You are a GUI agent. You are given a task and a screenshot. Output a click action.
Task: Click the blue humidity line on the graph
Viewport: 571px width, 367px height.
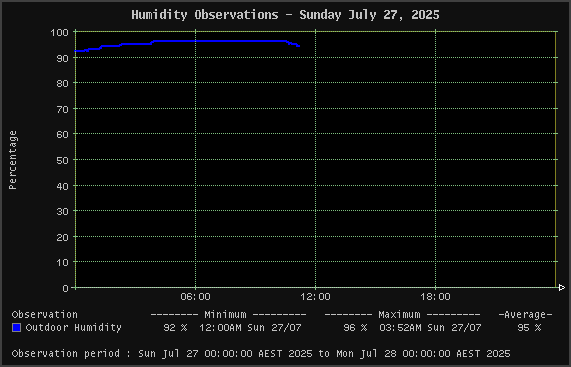pyautogui.click(x=218, y=41)
